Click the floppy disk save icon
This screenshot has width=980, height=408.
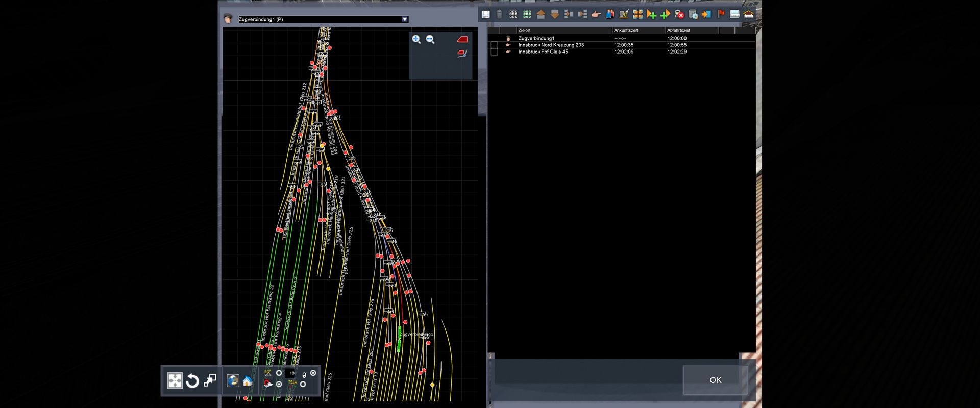tap(485, 14)
